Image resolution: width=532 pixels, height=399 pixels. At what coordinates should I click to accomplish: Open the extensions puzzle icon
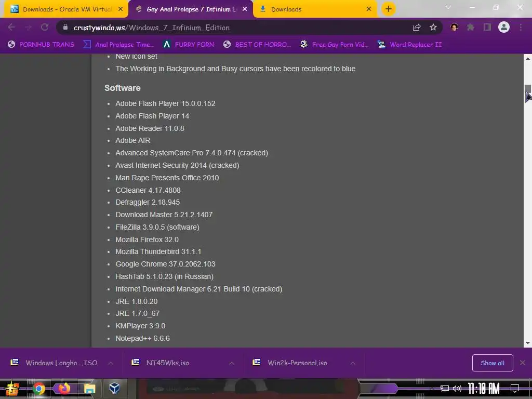click(471, 27)
